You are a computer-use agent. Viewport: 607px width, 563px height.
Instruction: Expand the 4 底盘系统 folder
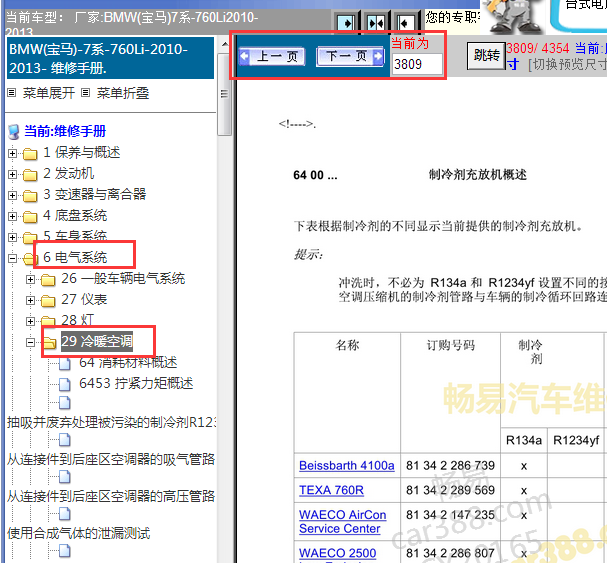pos(12,216)
